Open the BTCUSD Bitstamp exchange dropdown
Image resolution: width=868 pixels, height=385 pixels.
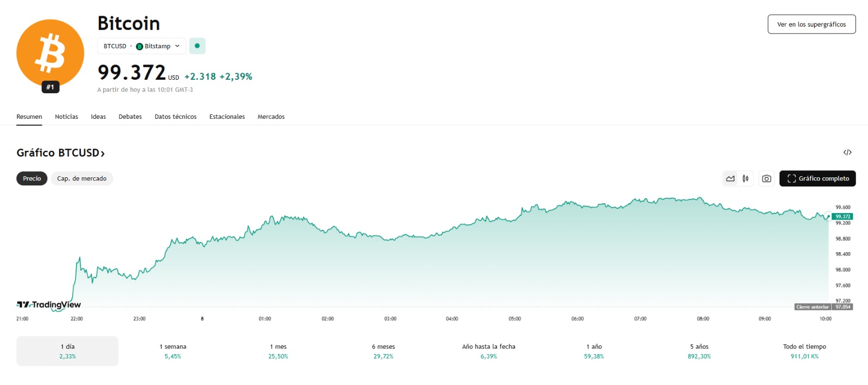(142, 46)
